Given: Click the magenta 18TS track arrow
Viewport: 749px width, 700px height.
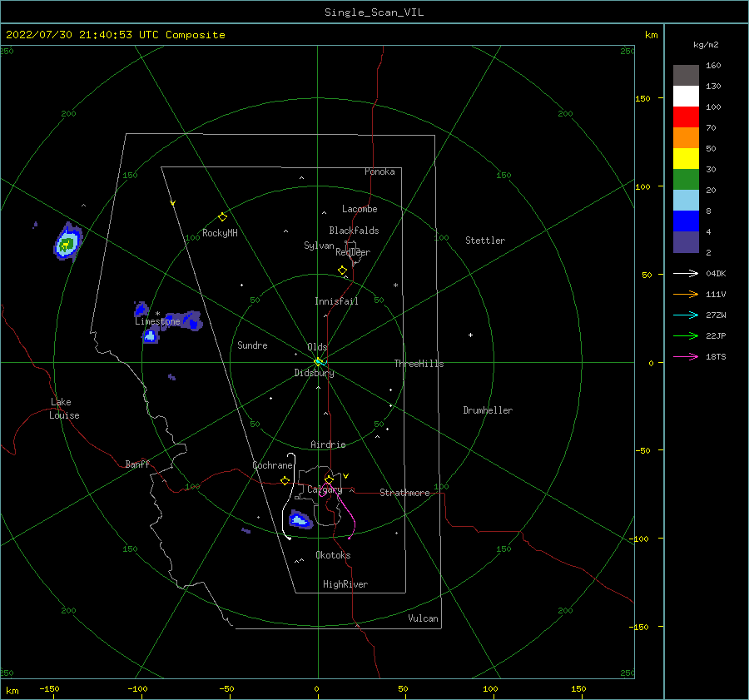Looking at the screenshot, I should click(x=686, y=356).
